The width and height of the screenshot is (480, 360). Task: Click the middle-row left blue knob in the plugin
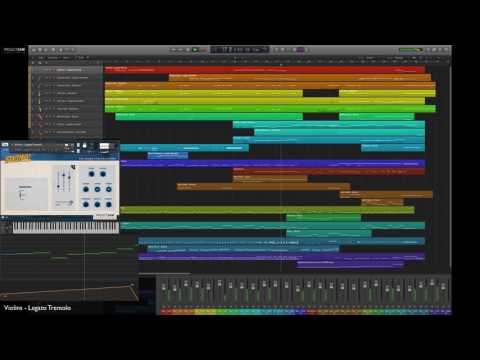(86, 189)
